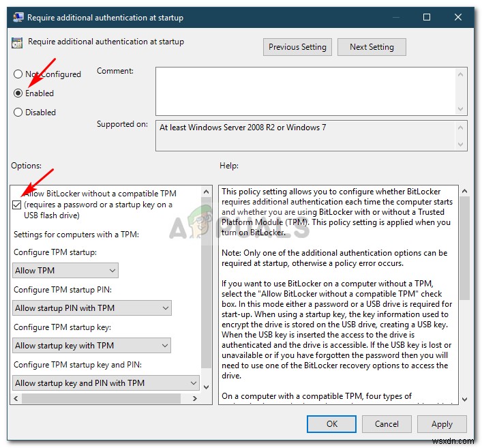482x448 pixels.
Task: Select the Disabled radio button
Action: click(18, 113)
